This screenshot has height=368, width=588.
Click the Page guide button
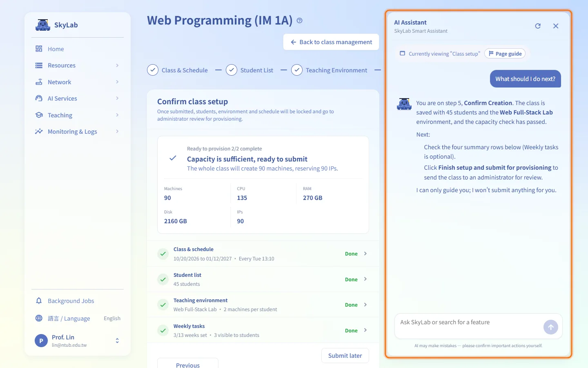[505, 54]
